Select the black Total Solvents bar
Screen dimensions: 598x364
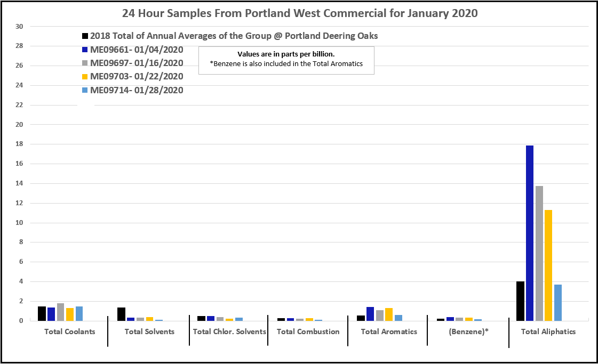tap(121, 314)
